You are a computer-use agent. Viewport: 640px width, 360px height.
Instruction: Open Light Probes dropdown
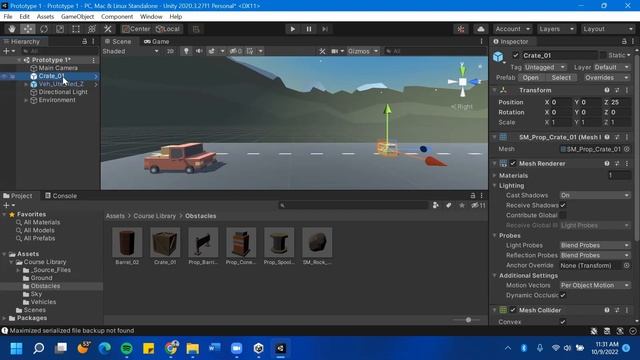click(595, 245)
